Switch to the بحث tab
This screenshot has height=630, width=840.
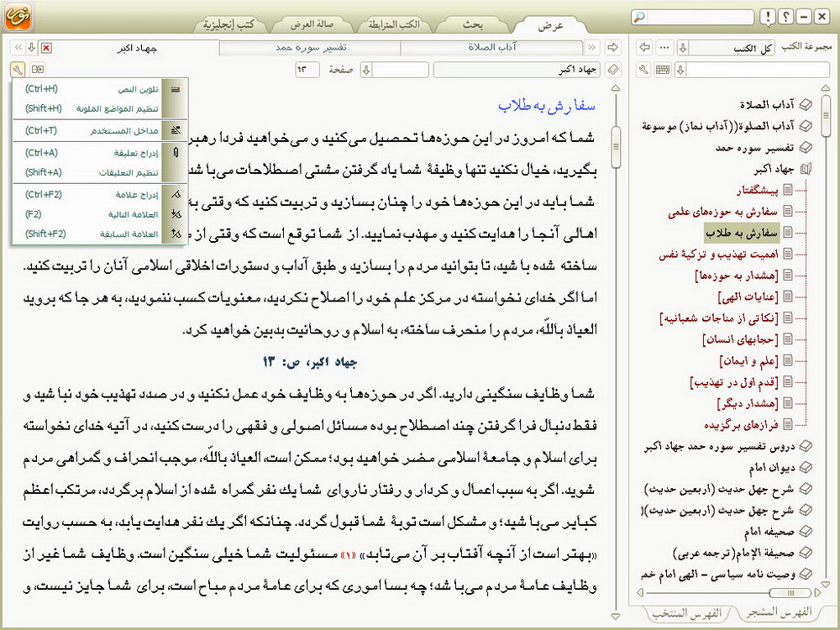tap(472, 24)
